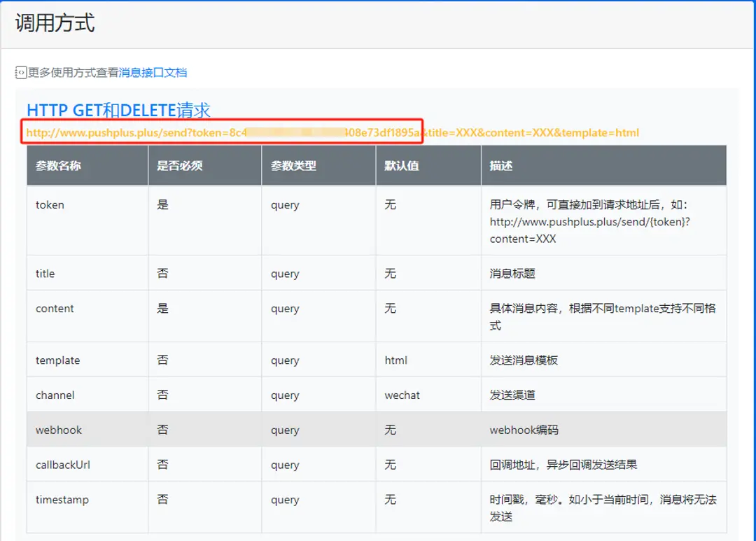Click the 无 default value in timestamp row
Screen dimensions: 756x541
(428, 507)
